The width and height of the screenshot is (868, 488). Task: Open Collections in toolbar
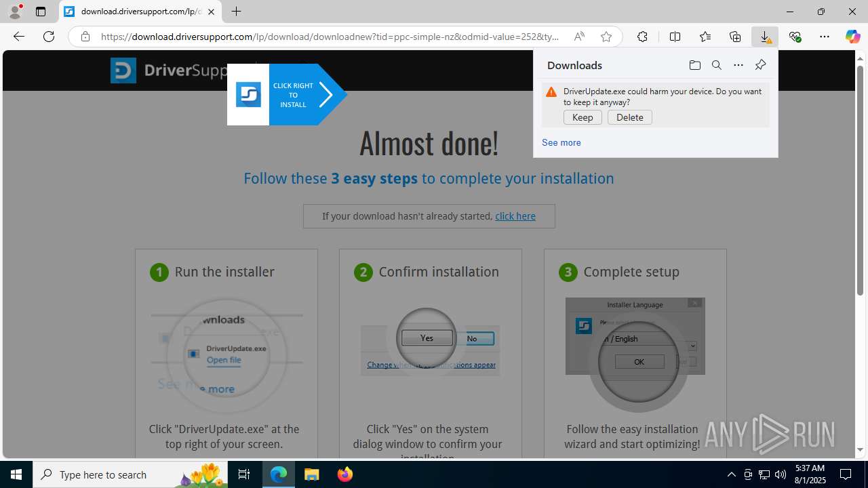pyautogui.click(x=735, y=37)
